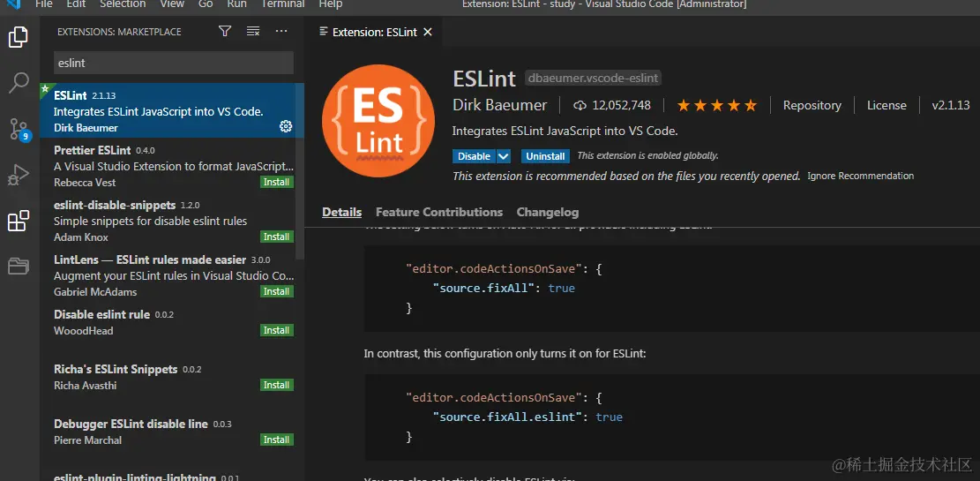
Task: Clear extensions search results icon
Action: [x=253, y=31]
